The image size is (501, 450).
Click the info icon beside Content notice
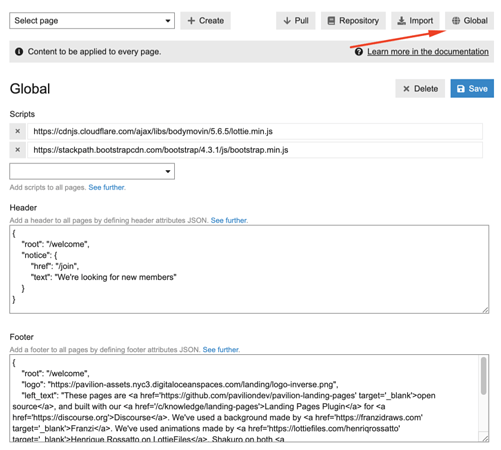(x=19, y=52)
